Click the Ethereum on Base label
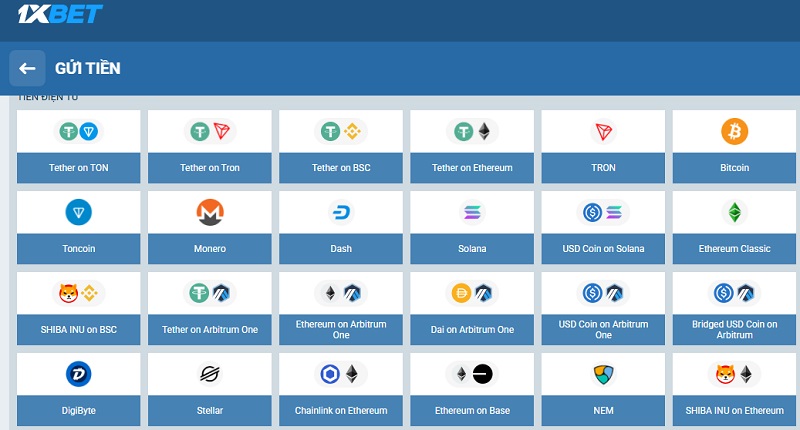 click(x=472, y=411)
